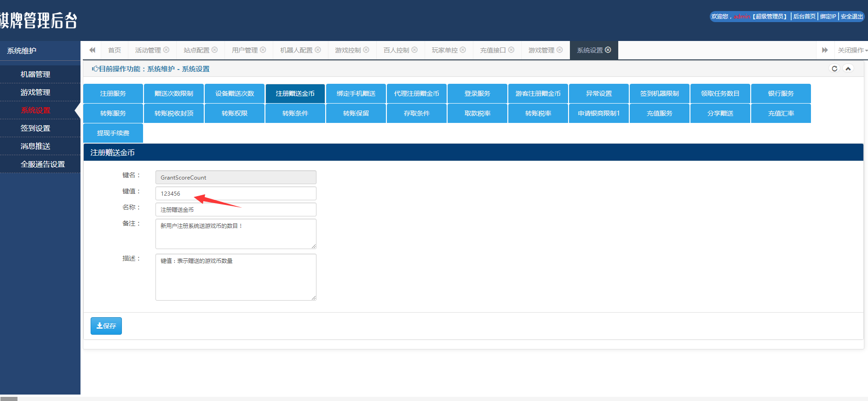Open the 关闭操作 dropdown menu
868x401 pixels.
(852, 50)
